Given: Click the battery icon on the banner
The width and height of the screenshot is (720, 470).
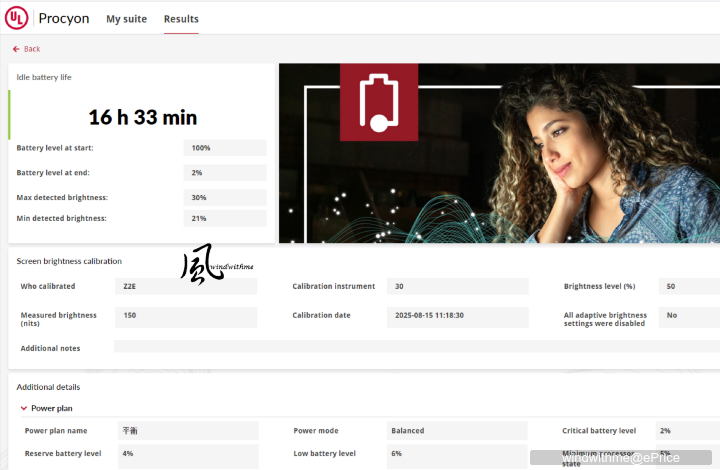Looking at the screenshot, I should (379, 102).
